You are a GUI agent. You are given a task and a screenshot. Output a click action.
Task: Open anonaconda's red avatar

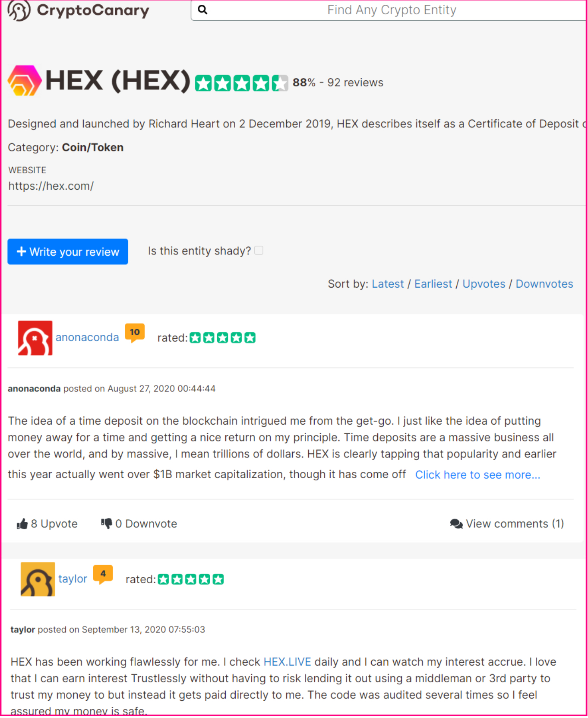click(35, 338)
